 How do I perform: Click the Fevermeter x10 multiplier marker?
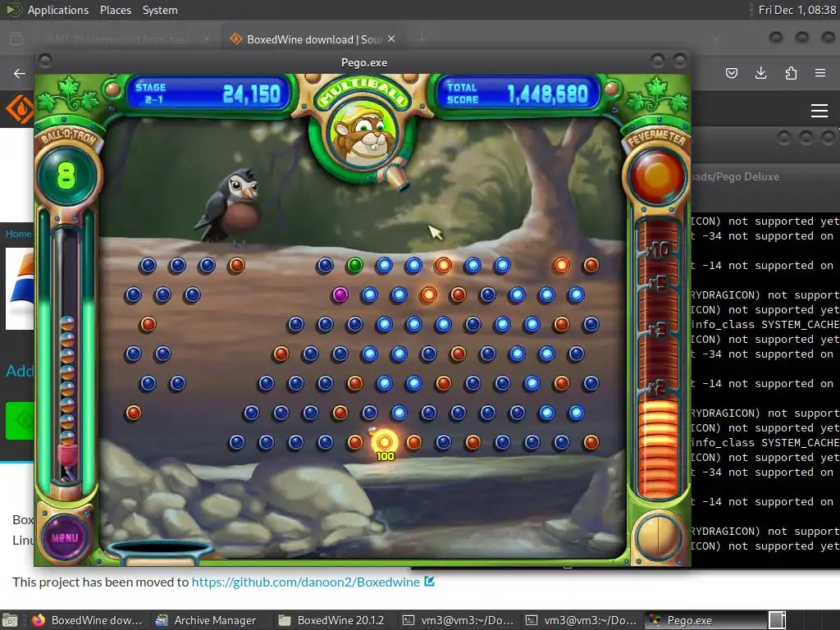click(657, 250)
